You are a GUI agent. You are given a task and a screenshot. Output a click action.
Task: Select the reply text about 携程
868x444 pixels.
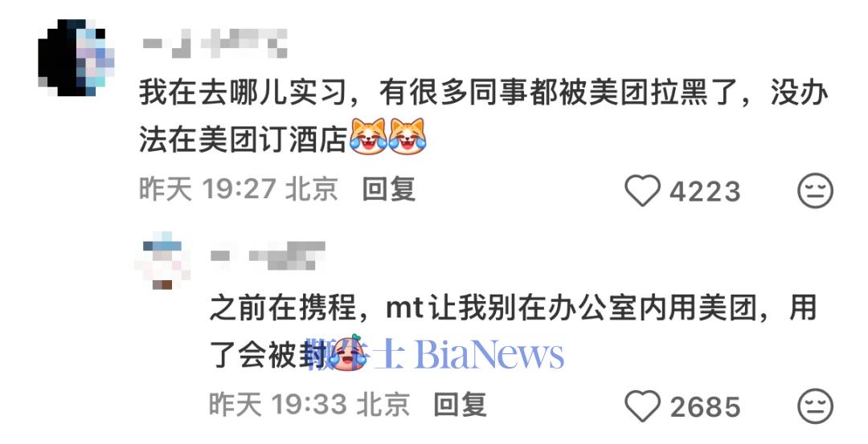(513, 331)
